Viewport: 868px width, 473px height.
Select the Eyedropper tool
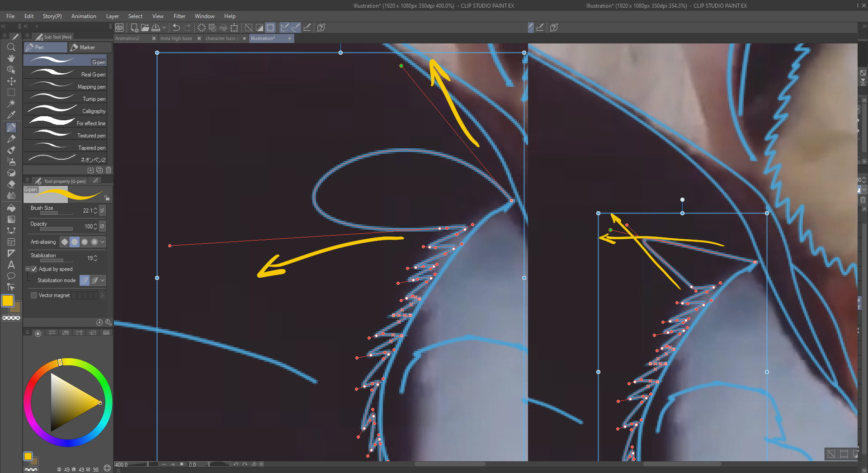pyautogui.click(x=11, y=115)
